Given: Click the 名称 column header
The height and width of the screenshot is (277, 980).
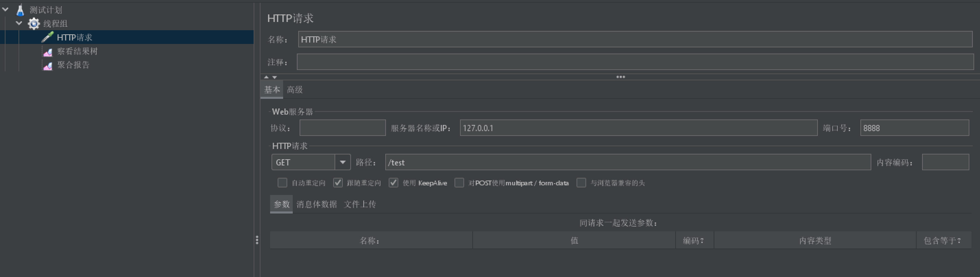Looking at the screenshot, I should [371, 240].
